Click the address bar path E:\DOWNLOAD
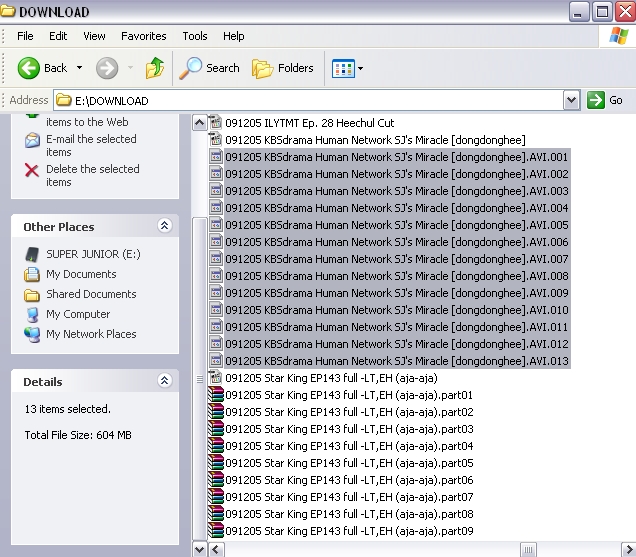The width and height of the screenshot is (636, 557). pos(112,101)
